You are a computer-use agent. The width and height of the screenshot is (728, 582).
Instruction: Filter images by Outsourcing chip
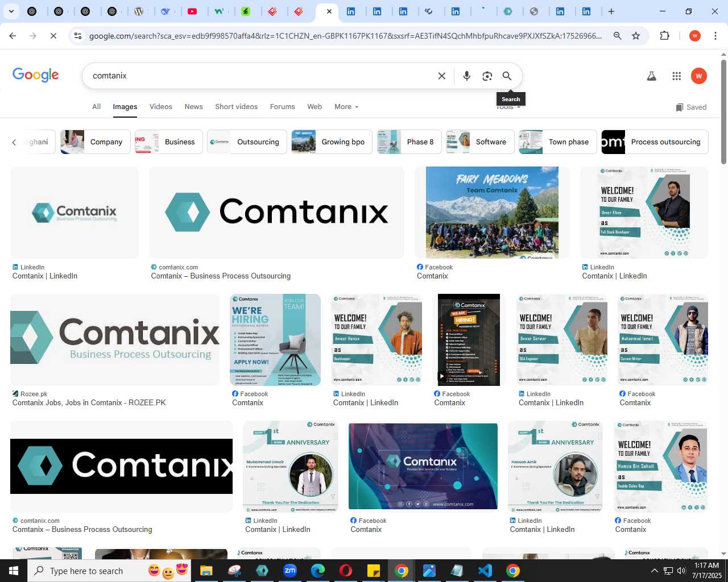click(247, 142)
